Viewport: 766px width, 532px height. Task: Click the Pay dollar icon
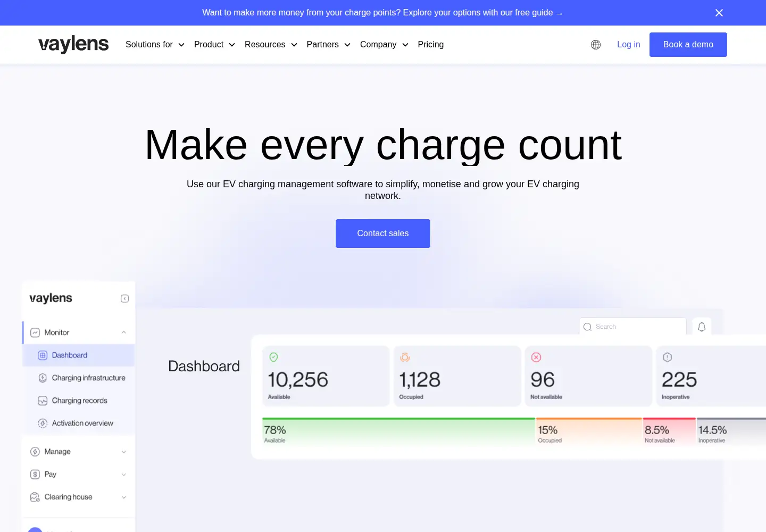coord(35,475)
